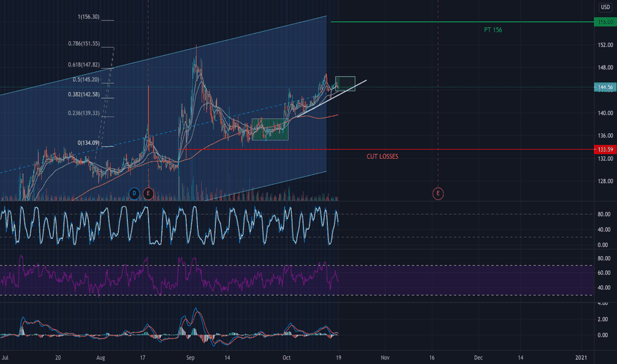This screenshot has height=364, width=617.
Task: Click the E earnings marker near Aug 17
Action: point(148,193)
